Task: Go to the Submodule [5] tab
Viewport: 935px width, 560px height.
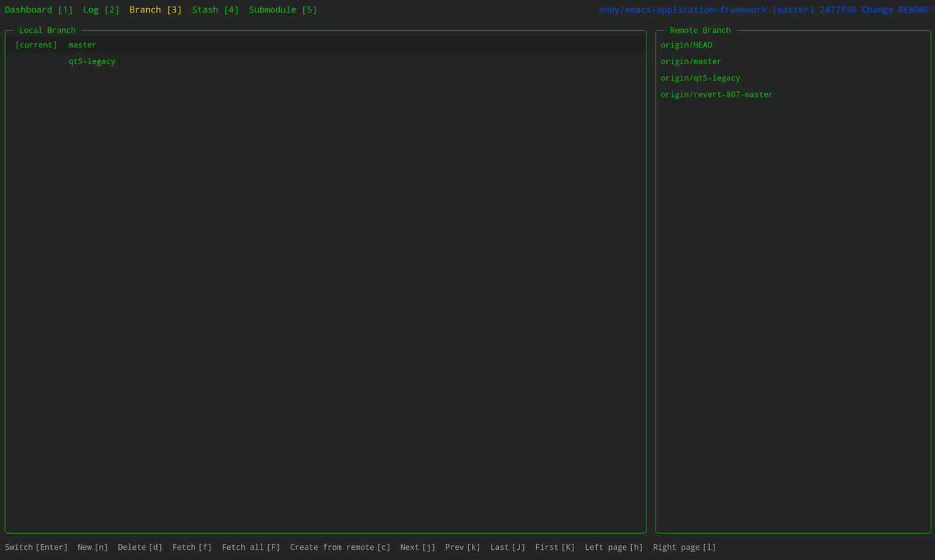Action: tap(283, 9)
